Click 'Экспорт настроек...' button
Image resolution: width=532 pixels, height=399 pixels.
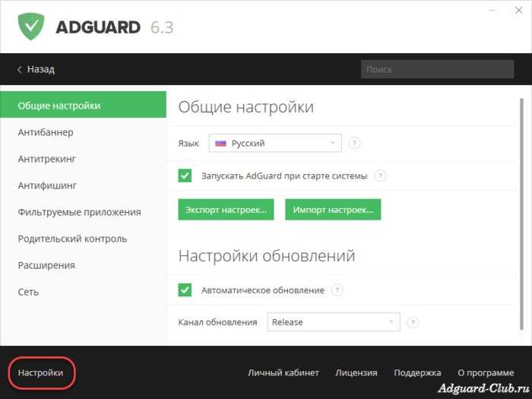pos(226,210)
